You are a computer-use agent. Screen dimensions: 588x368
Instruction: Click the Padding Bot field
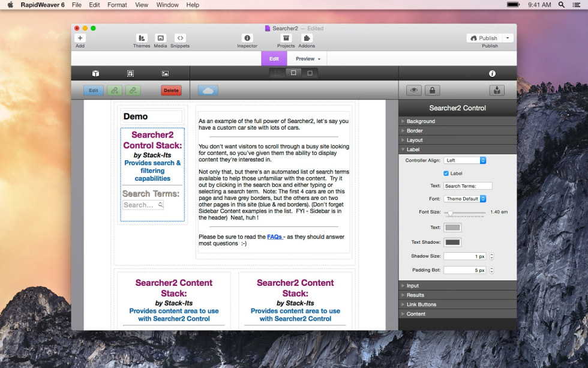pyautogui.click(x=464, y=270)
